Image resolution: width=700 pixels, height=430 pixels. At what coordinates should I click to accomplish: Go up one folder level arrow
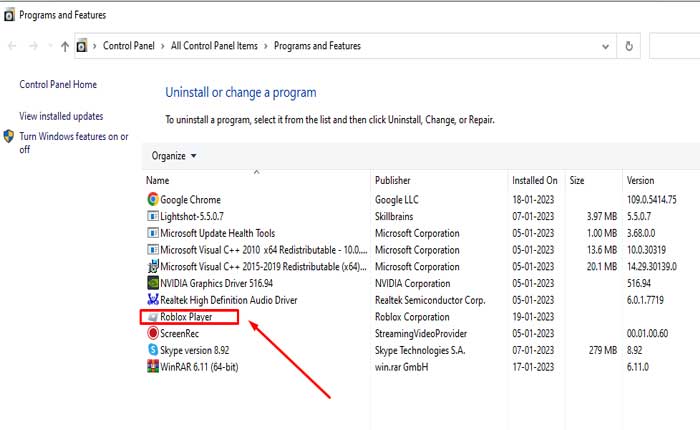pos(65,46)
